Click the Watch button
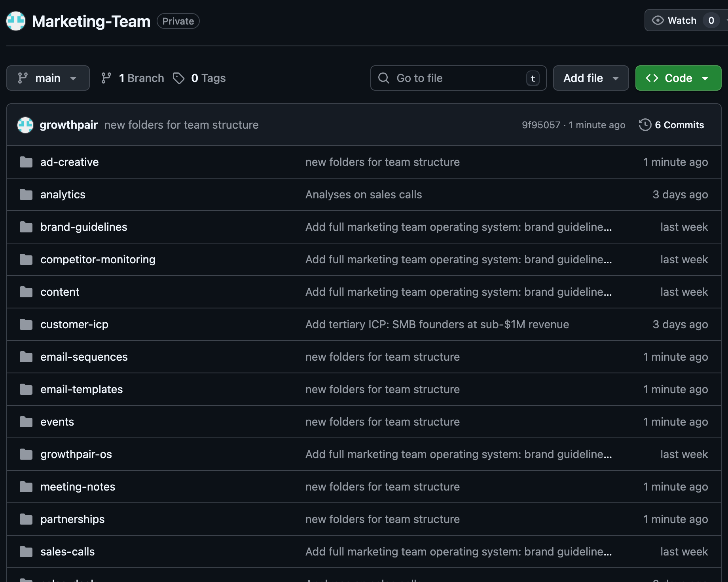This screenshot has height=582, width=728. pos(686,20)
